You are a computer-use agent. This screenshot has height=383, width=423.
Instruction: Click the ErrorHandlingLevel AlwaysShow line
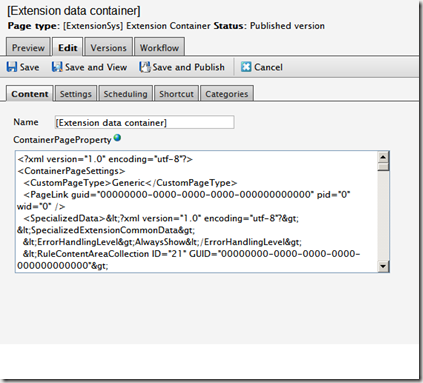pyautogui.click(x=162, y=242)
